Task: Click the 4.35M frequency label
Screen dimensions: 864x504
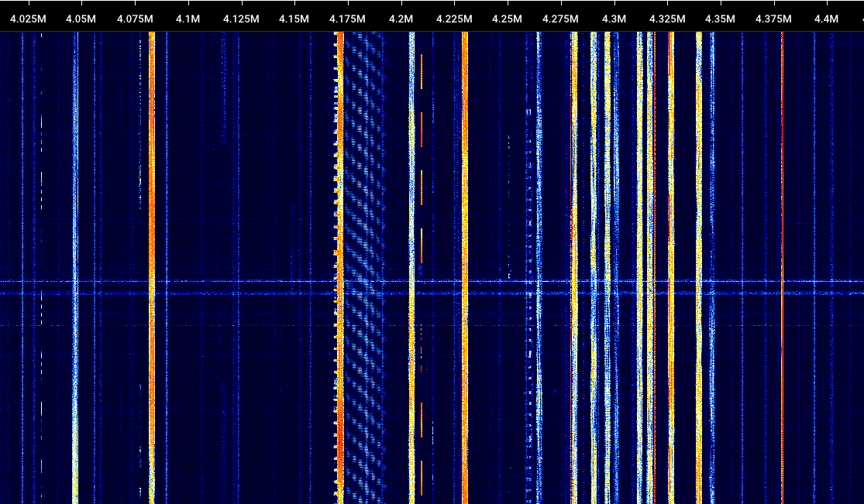Action: point(720,19)
